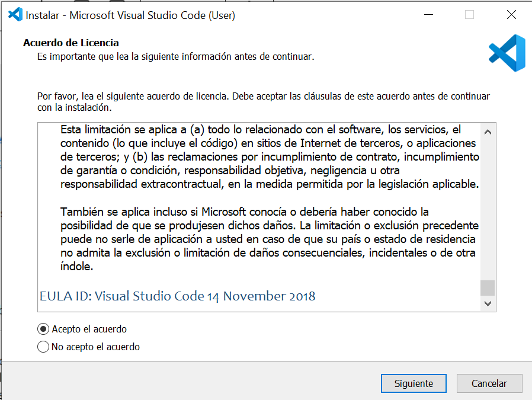Click the 'Por favor, lea el siguiente' instruction text
Image resolution: width=532 pixels, height=400 pixels.
click(x=264, y=102)
